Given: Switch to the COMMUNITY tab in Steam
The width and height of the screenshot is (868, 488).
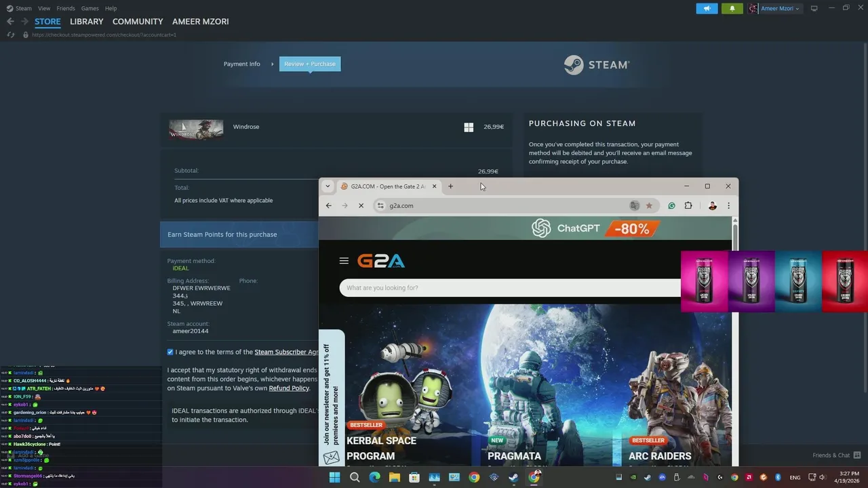Looking at the screenshot, I should [138, 22].
